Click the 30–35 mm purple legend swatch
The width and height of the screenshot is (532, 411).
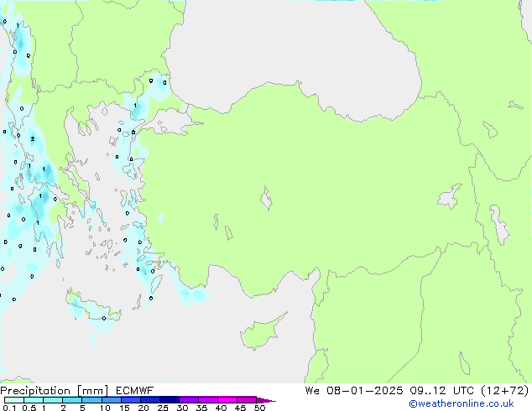189,400
